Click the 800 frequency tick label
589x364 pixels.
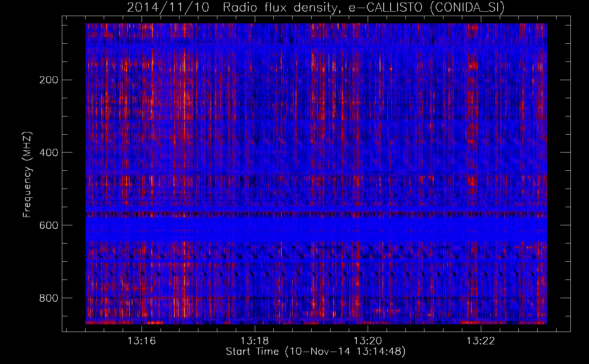48,298
